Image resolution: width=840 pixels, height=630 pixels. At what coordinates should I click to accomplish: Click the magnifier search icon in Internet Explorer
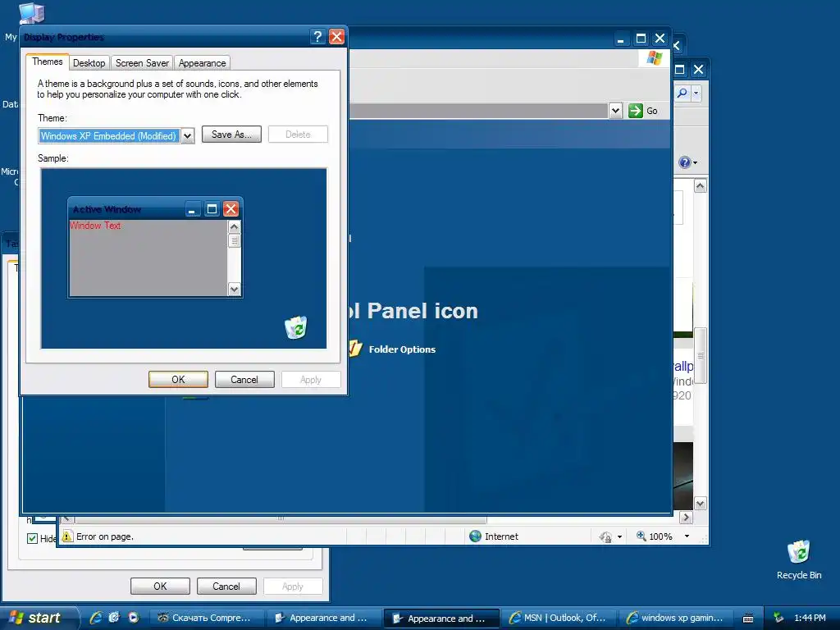pyautogui.click(x=682, y=94)
